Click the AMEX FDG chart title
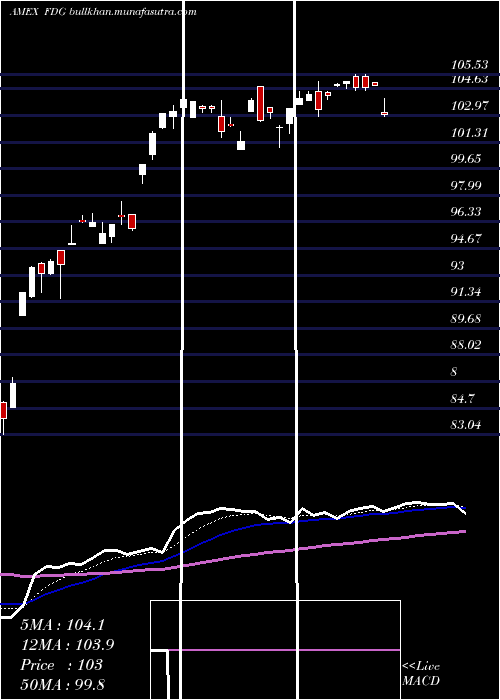 tap(103, 12)
